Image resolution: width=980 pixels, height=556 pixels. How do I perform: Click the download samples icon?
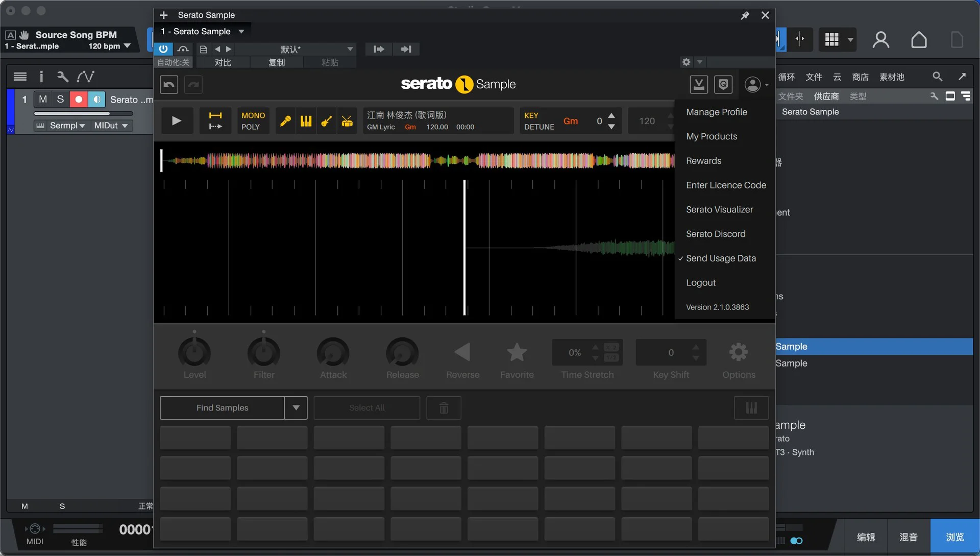[x=698, y=84]
